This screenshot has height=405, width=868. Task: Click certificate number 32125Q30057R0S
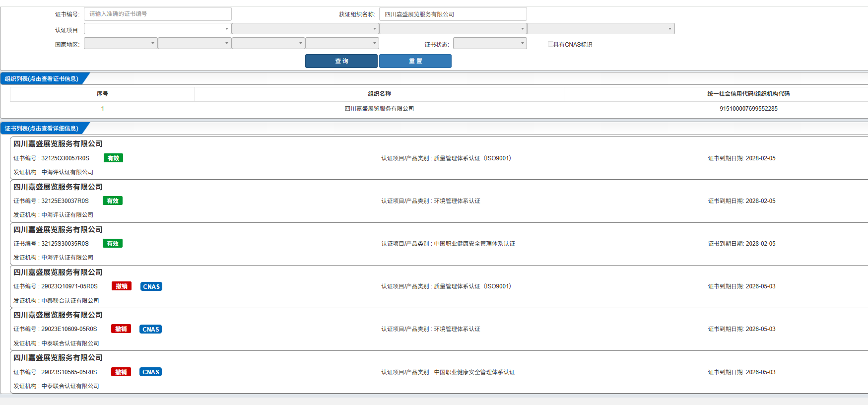(x=65, y=158)
